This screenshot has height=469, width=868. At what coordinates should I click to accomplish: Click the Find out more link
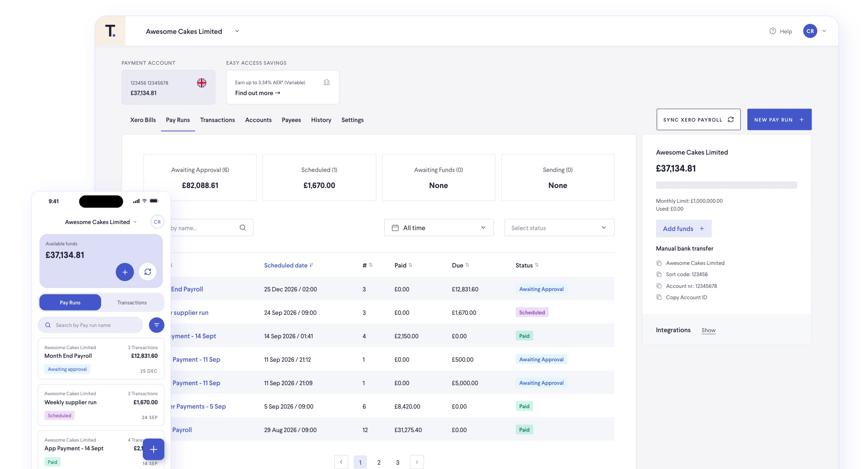pyautogui.click(x=258, y=93)
